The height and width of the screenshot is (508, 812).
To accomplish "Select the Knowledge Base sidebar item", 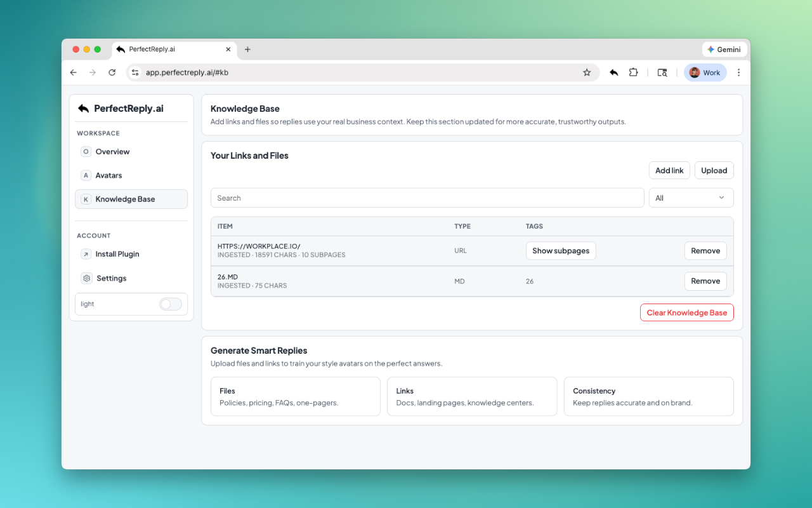I will (125, 199).
